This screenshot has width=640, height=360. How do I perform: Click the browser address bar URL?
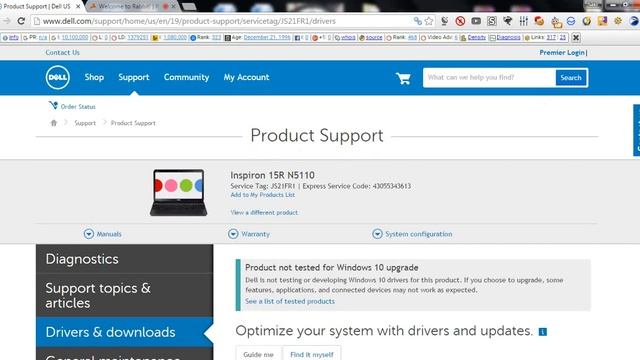pyautogui.click(x=189, y=21)
